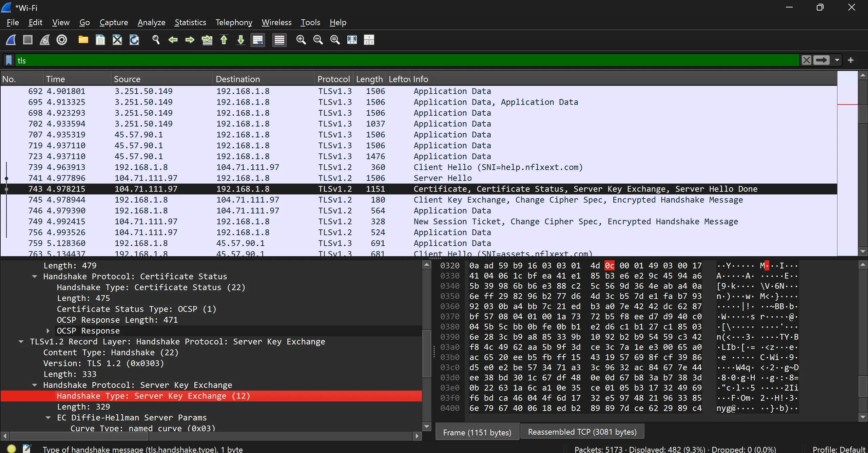Zoom in the packet list text

(x=301, y=40)
